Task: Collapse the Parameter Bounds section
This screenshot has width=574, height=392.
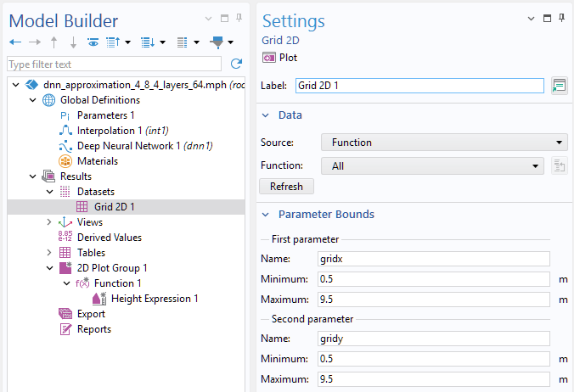Action: coord(266,215)
